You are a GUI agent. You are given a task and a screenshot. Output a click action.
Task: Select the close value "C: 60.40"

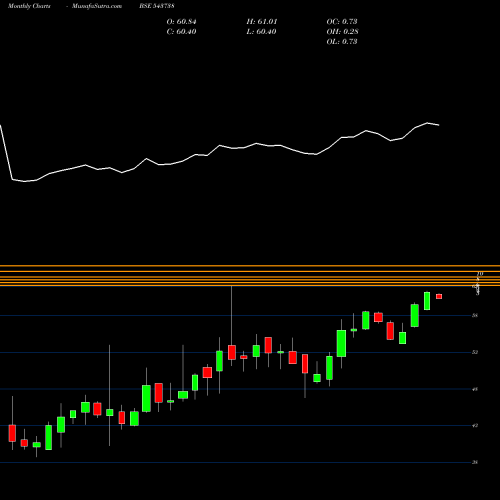click(x=181, y=32)
